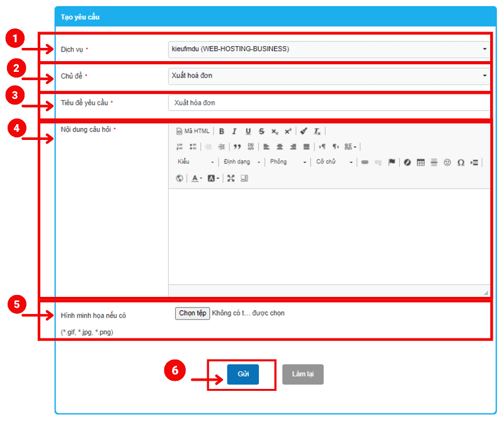Insert a block quote
Image resolution: width=504 pixels, height=428 pixels.
pos(238,147)
